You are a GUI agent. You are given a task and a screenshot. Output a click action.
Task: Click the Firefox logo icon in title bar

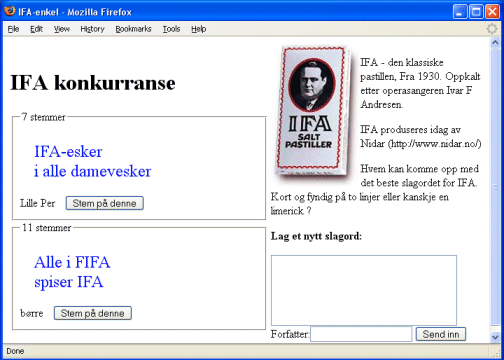(x=10, y=11)
